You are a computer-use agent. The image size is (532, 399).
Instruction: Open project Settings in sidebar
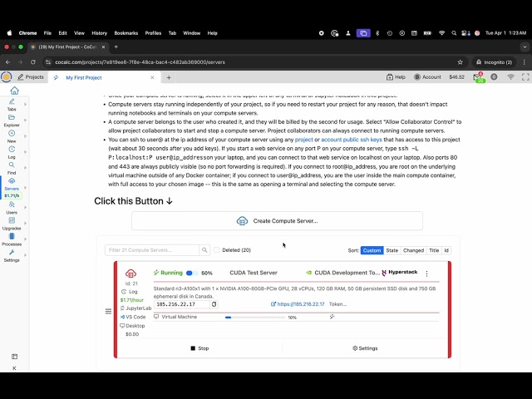pyautogui.click(x=12, y=256)
